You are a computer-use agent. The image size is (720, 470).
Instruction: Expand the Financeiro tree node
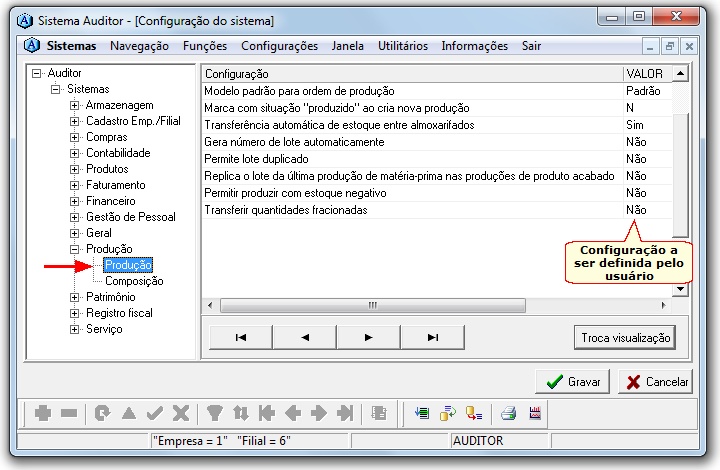click(74, 201)
